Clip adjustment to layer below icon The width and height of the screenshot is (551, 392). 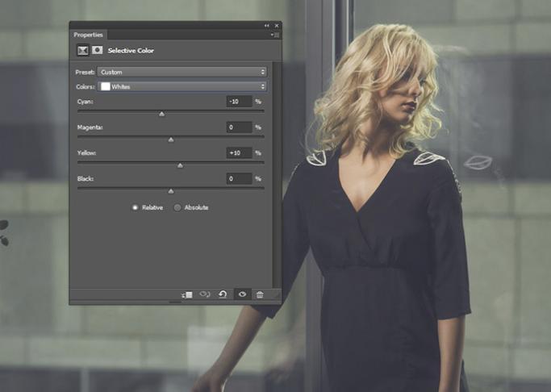click(x=186, y=294)
